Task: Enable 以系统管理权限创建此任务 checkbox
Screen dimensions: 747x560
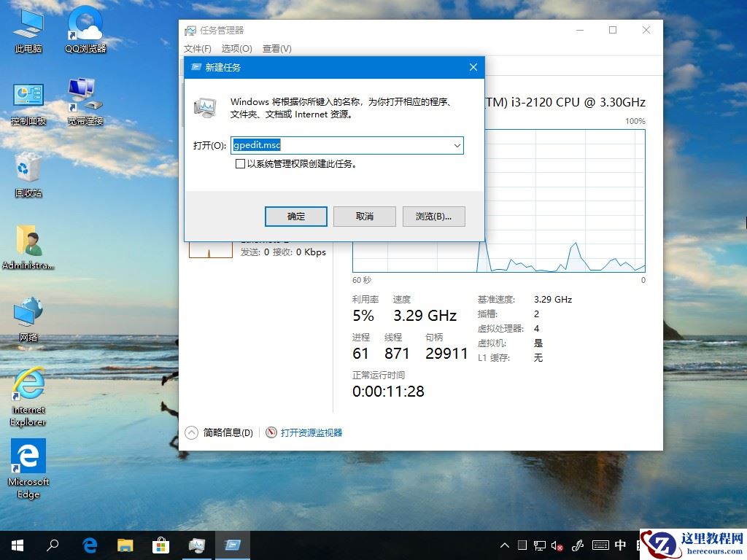Action: 241,164
